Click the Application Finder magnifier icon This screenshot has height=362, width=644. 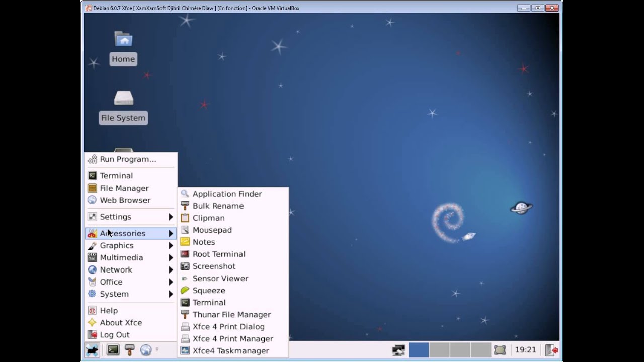(185, 194)
